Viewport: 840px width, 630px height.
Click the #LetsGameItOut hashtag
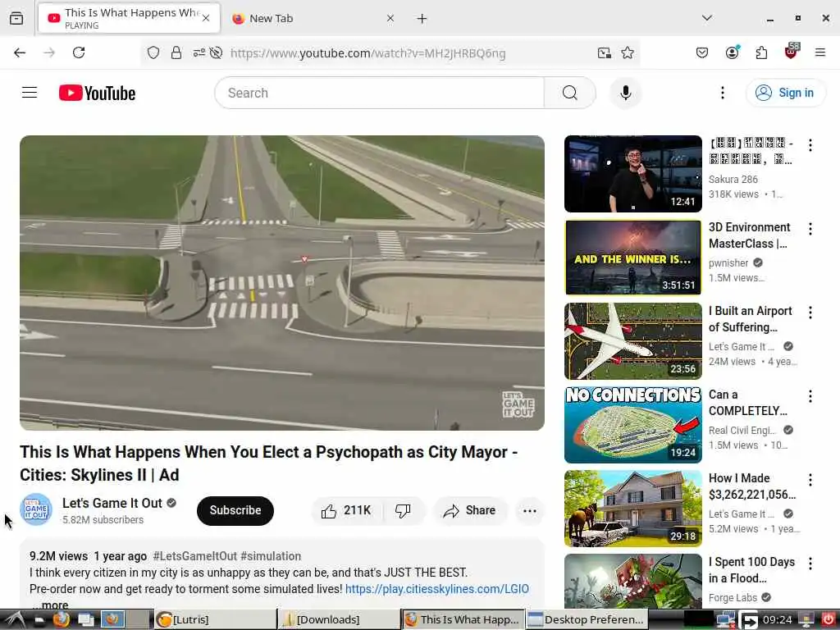click(195, 556)
